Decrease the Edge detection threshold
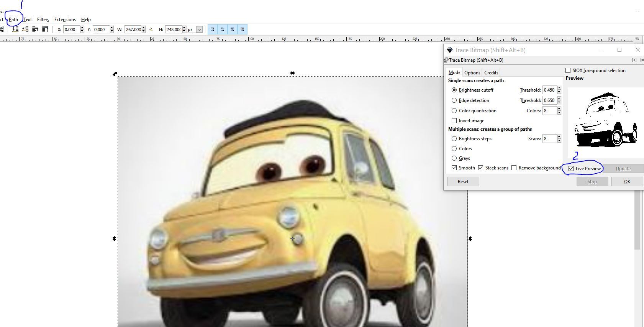644x327 pixels. pos(559,102)
